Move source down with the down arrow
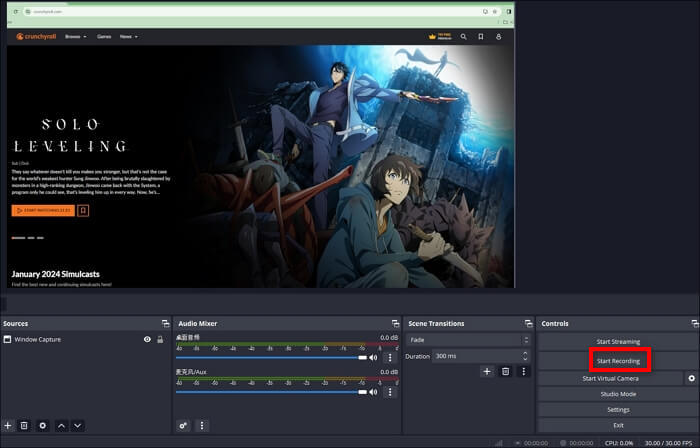This screenshot has height=448, width=700. (78, 426)
